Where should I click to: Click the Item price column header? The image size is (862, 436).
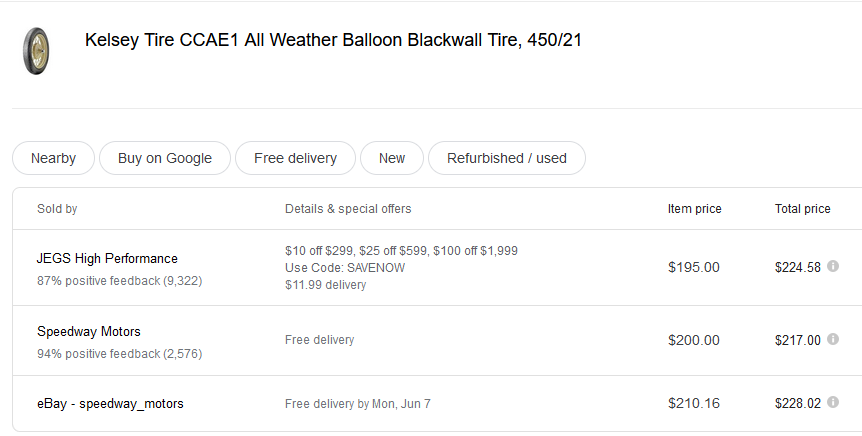[694, 209]
